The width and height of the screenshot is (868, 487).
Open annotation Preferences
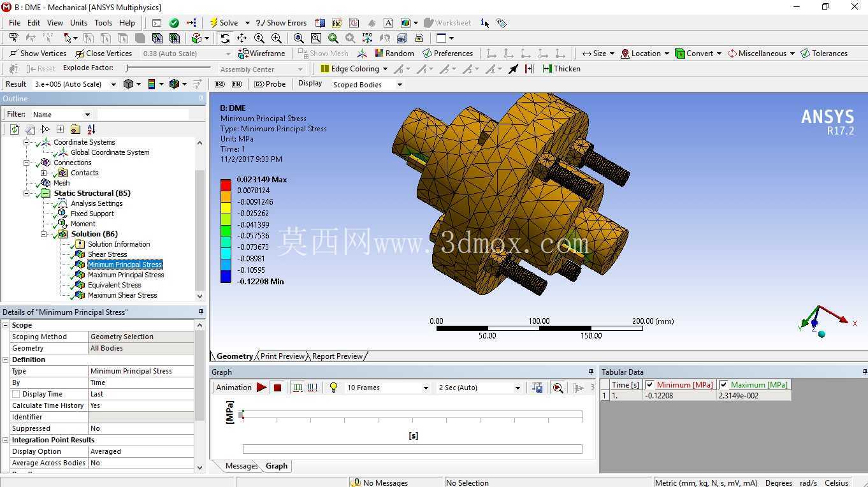click(447, 54)
